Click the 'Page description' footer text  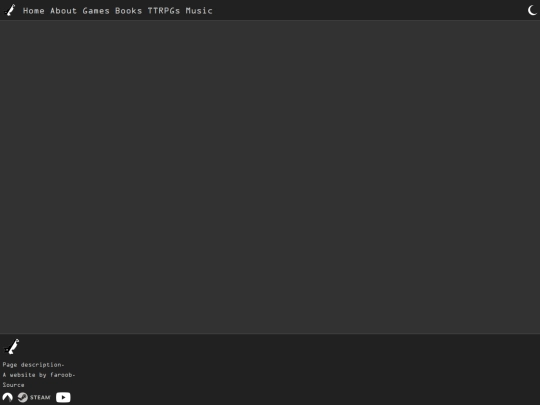[x=33, y=364]
